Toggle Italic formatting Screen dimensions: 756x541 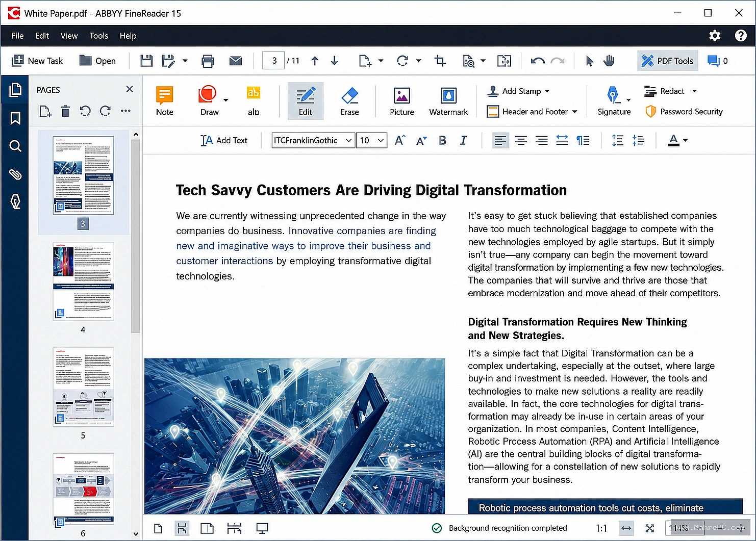pos(463,140)
